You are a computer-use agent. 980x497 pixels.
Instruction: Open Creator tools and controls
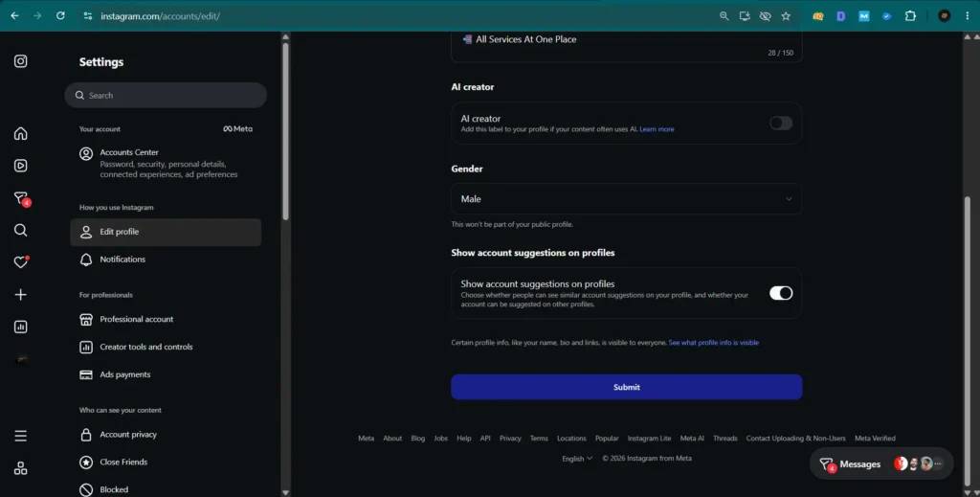pos(166,347)
